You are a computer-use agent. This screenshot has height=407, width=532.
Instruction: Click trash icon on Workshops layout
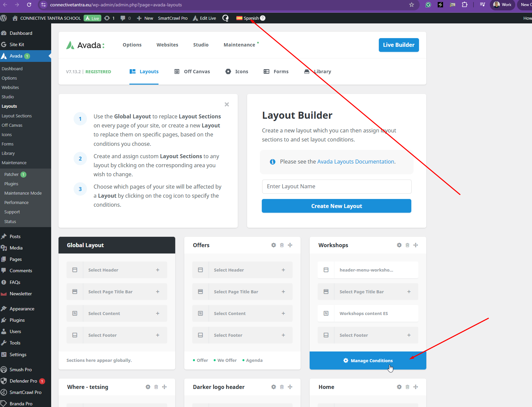point(408,245)
